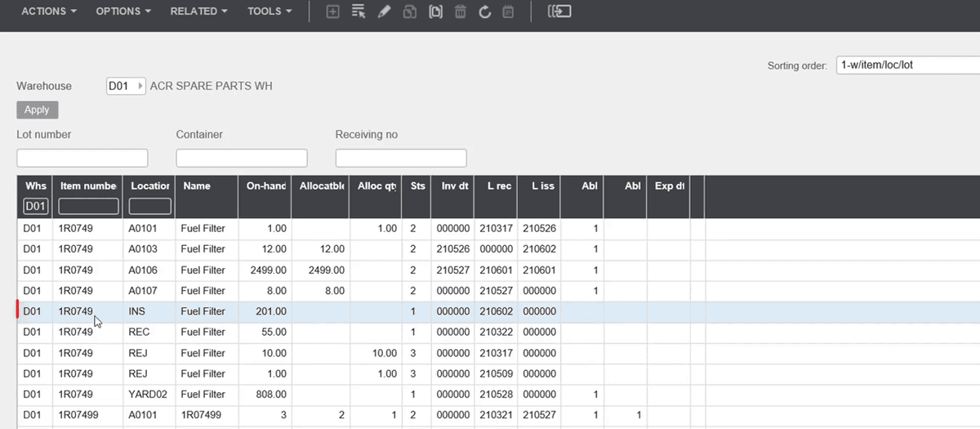Sort by the Sts column header

click(x=418, y=186)
